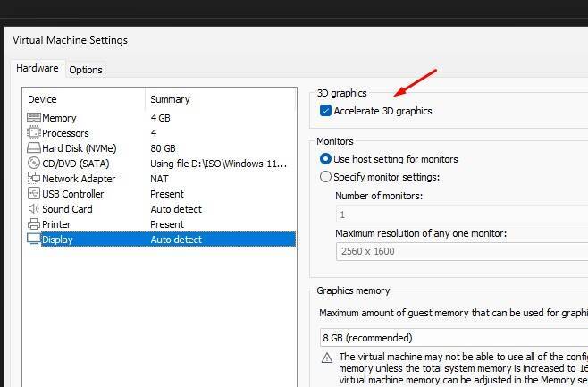This screenshot has width=588, height=387.
Task: Select the USB Controller row label
Action: [x=72, y=194]
